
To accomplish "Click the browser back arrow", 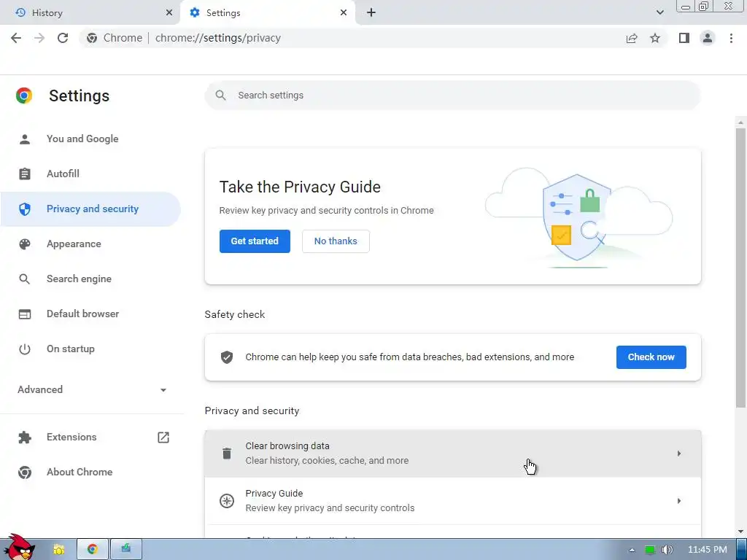I will (16, 38).
